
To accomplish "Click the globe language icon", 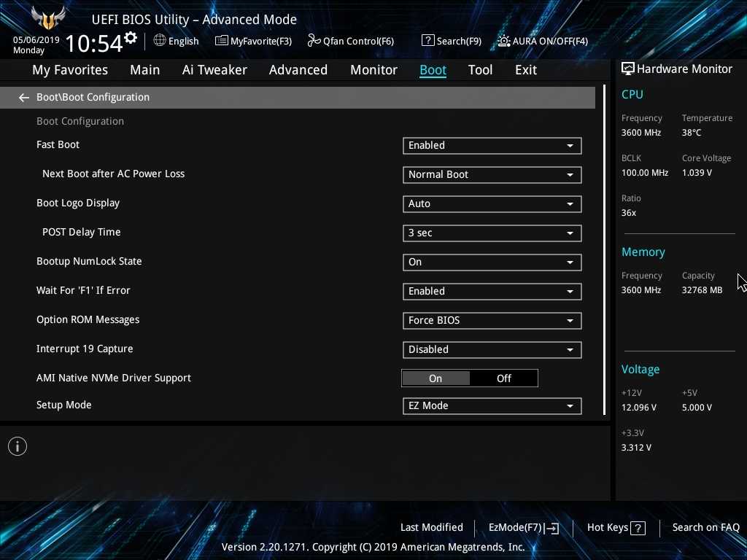I will tap(160, 41).
